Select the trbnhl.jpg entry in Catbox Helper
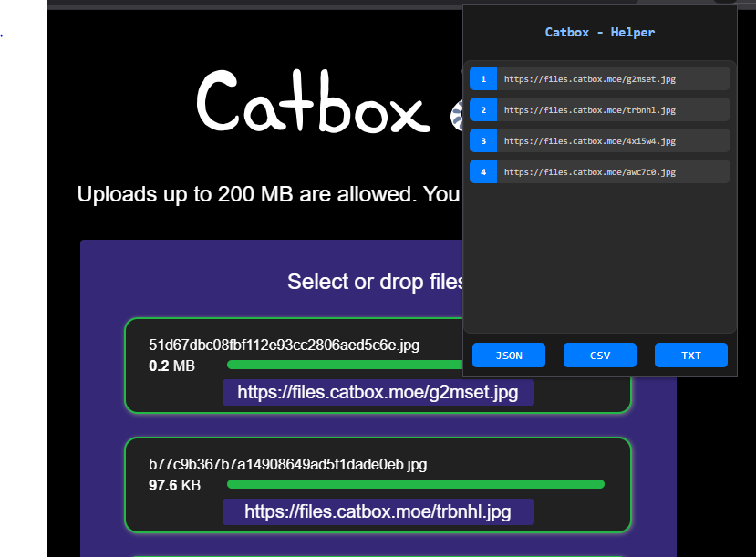The width and height of the screenshot is (756, 557). click(x=600, y=110)
